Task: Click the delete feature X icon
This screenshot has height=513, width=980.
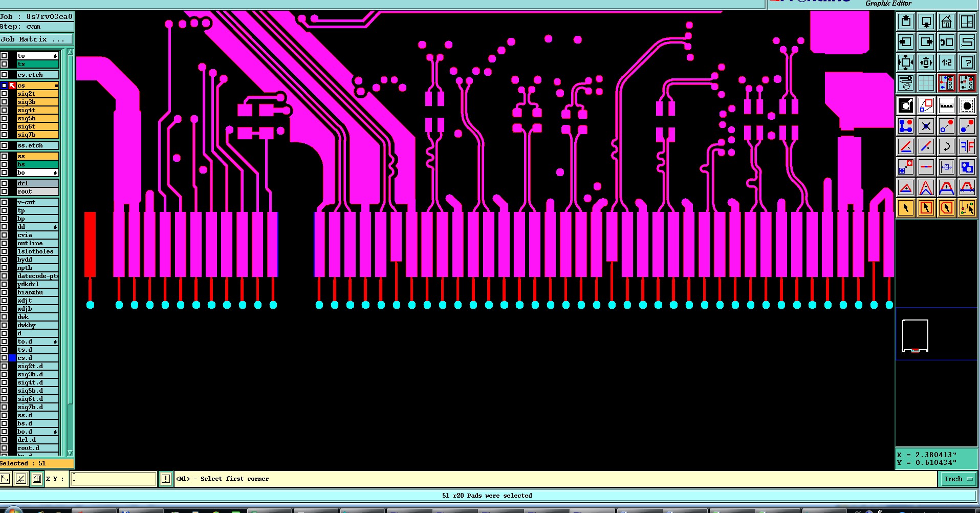Action: point(926,126)
